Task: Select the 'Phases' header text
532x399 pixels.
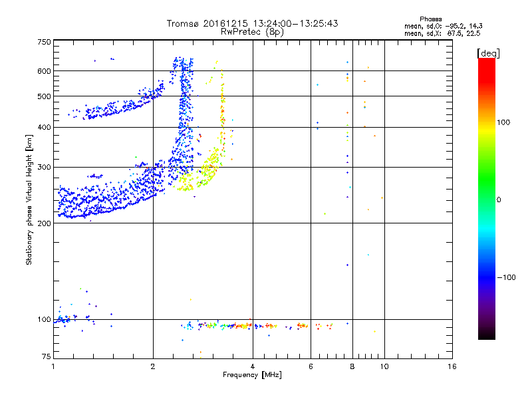Action: point(430,19)
